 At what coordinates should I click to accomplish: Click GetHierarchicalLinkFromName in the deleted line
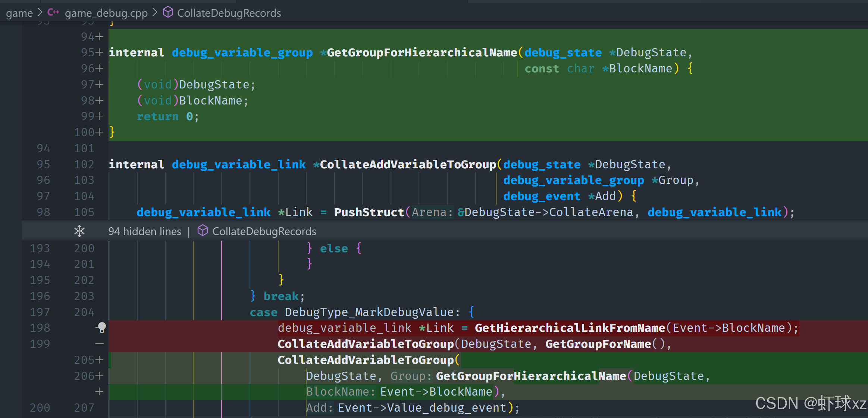(570, 328)
